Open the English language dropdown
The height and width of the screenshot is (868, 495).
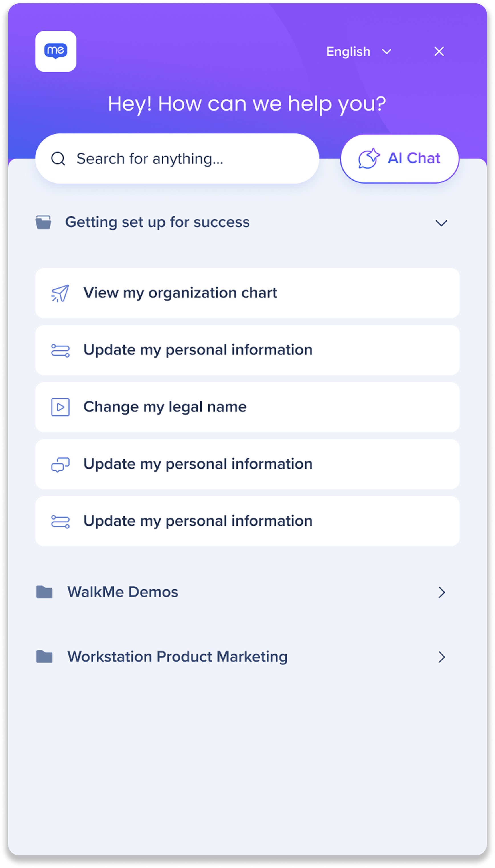coord(359,52)
